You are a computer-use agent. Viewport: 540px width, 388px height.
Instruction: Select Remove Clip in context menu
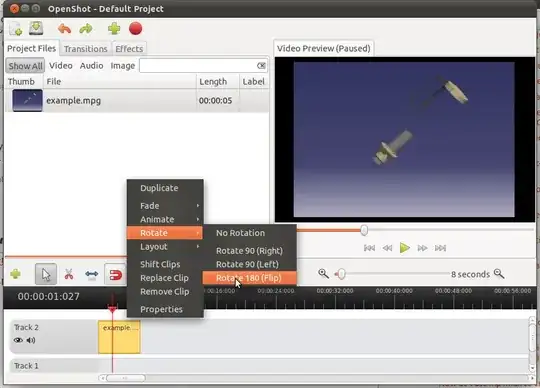[x=165, y=292]
